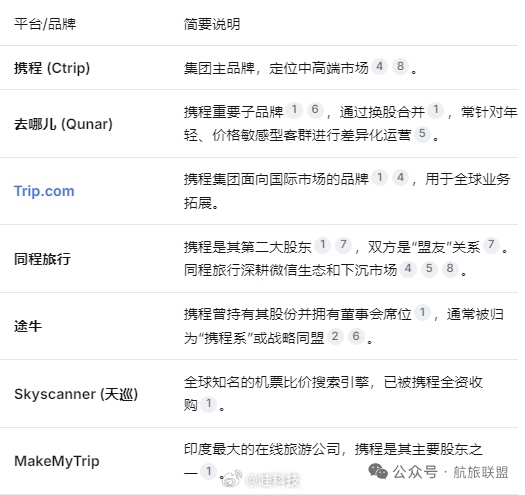
Task: Click the text 携程曾持有其股份并拥有董事会席位
Action: [x=297, y=314]
